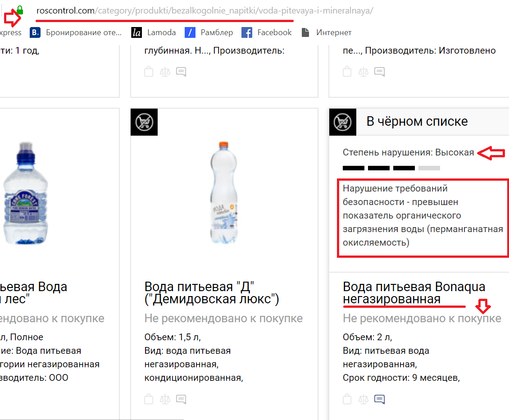Click the violation severity level bar

(x=391, y=168)
